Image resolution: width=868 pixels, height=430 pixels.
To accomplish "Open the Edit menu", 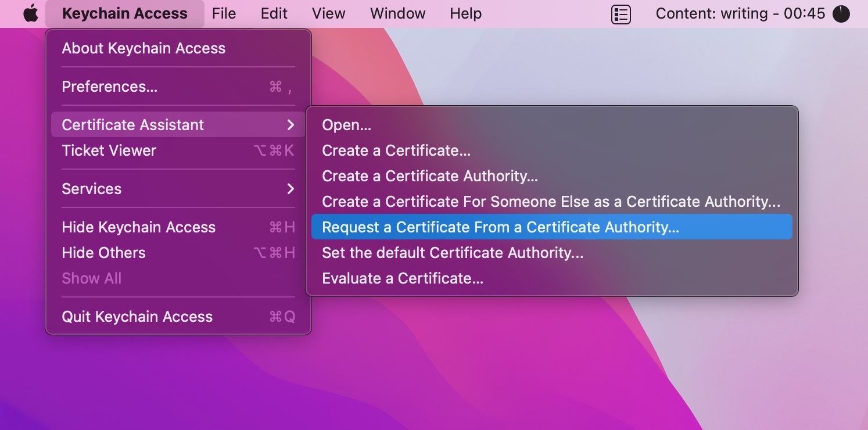I will click(274, 13).
